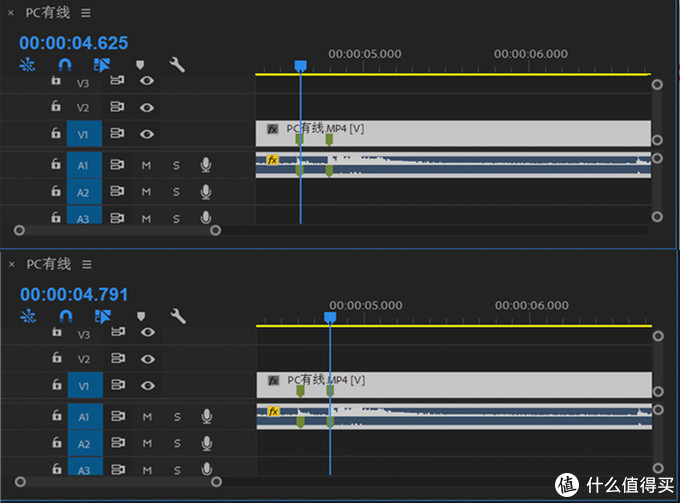680x503 pixels.
Task: Toggle sync lock for A1 in top panel
Action: (117, 165)
